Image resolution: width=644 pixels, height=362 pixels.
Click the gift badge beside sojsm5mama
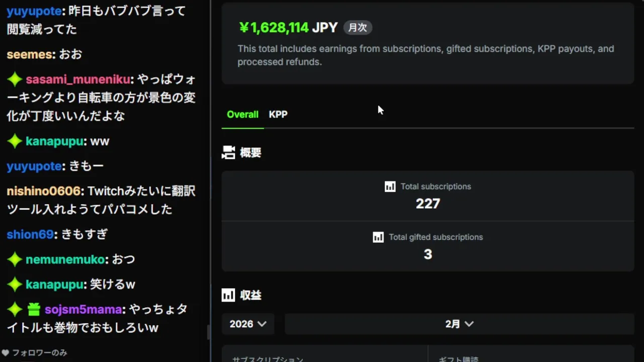(x=34, y=309)
